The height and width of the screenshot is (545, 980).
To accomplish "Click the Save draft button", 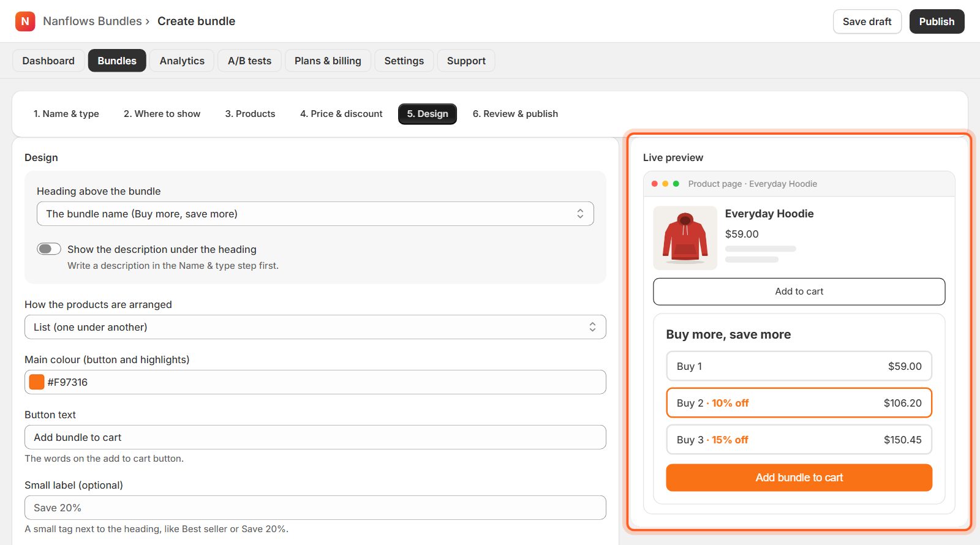I will click(867, 21).
